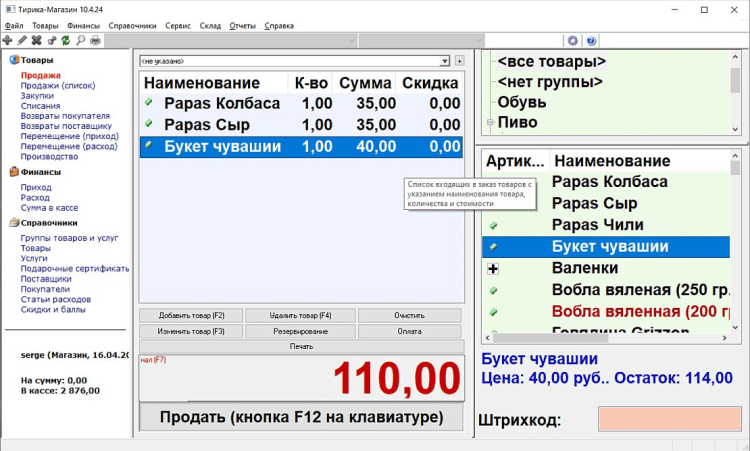Click the Товары section cube icon
The width and height of the screenshot is (750, 451).
pyautogui.click(x=14, y=60)
